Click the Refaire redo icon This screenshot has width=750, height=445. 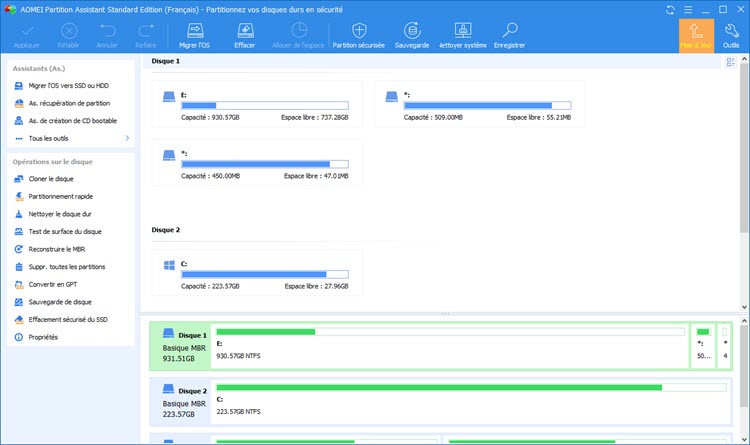146,31
